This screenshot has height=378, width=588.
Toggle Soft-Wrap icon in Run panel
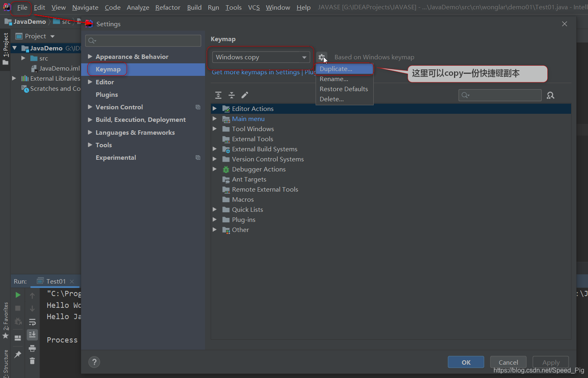[32, 322]
